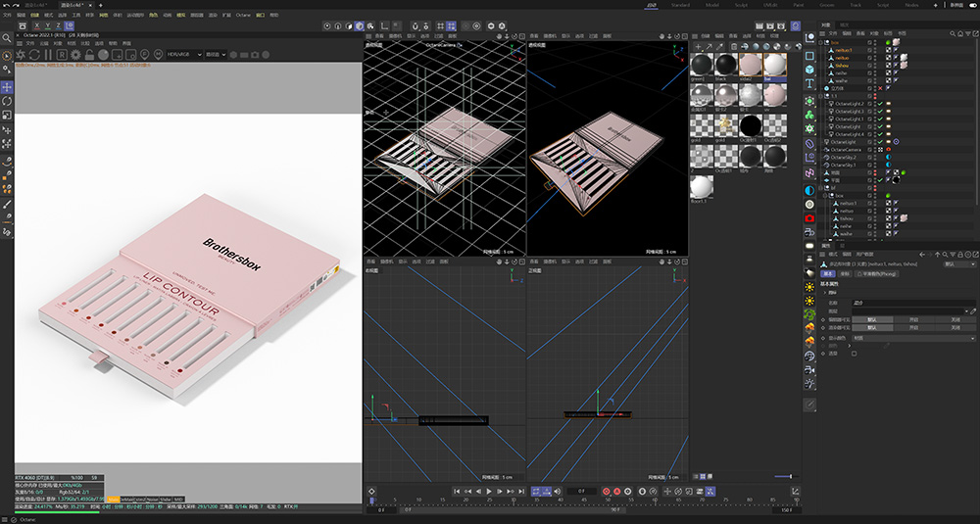Pick the eyedropper in material manager
980x524 pixels.
(x=721, y=47)
